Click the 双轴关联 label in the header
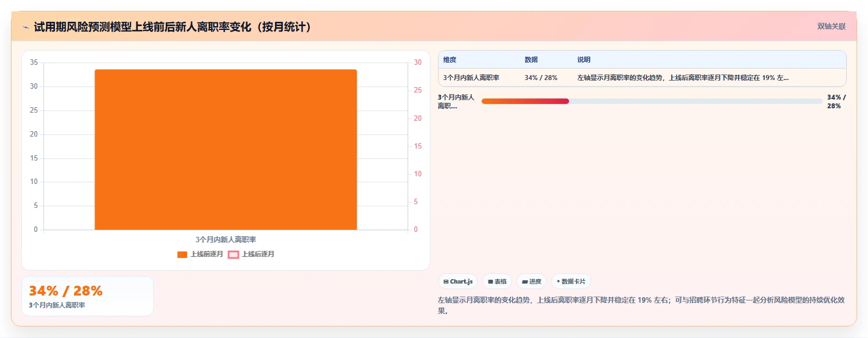Screen dimensions: 868x338 (831, 27)
